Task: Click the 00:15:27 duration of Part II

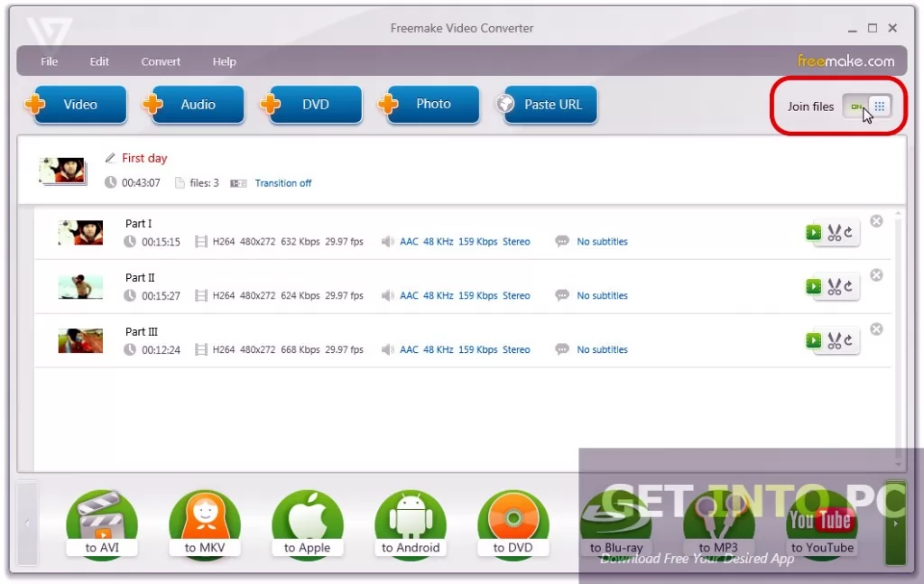Action: click(x=161, y=296)
